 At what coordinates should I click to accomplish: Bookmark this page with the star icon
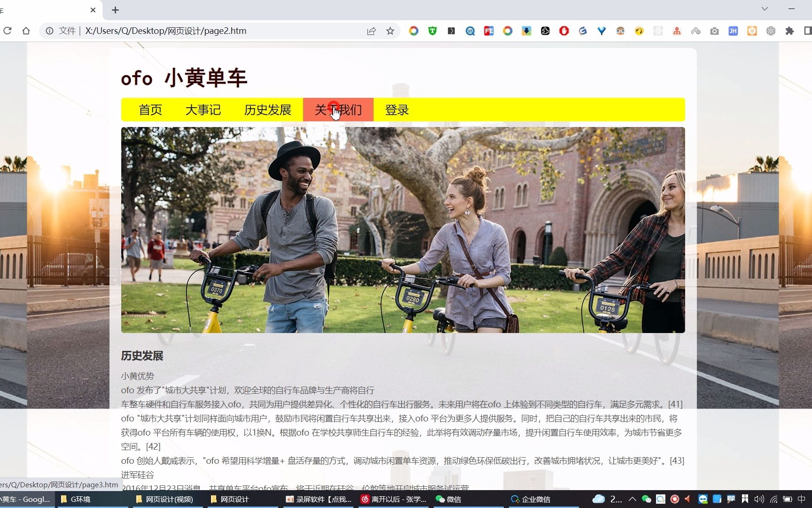tap(390, 31)
